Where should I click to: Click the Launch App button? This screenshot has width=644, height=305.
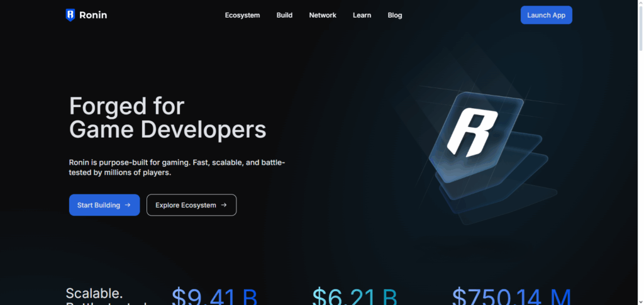[547, 15]
